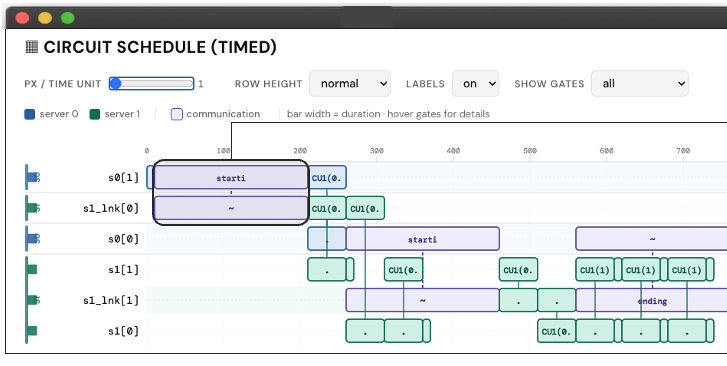Screen dimensions: 727x366
Task: Open the LABELS dropdown set to on
Action: [x=475, y=83]
